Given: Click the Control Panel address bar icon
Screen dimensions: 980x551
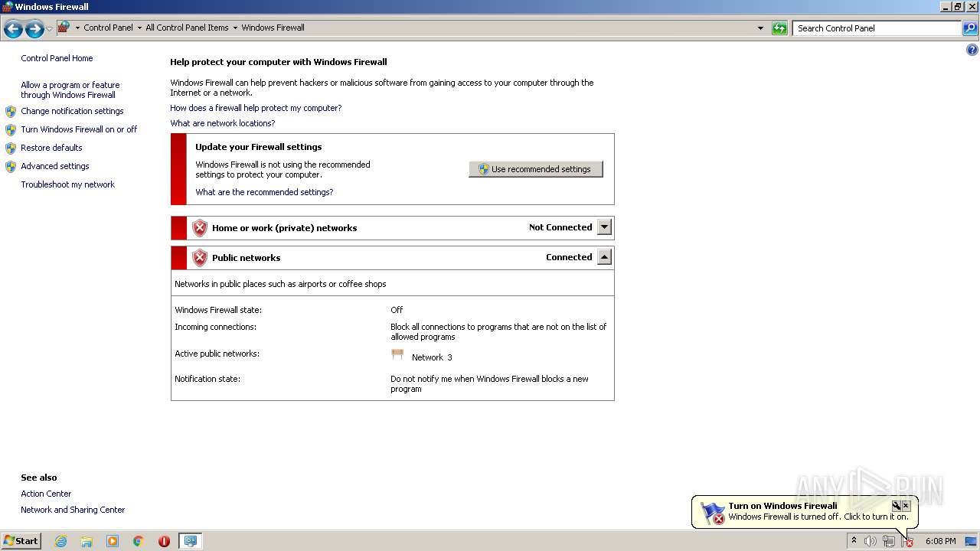Looking at the screenshot, I should (x=64, y=28).
